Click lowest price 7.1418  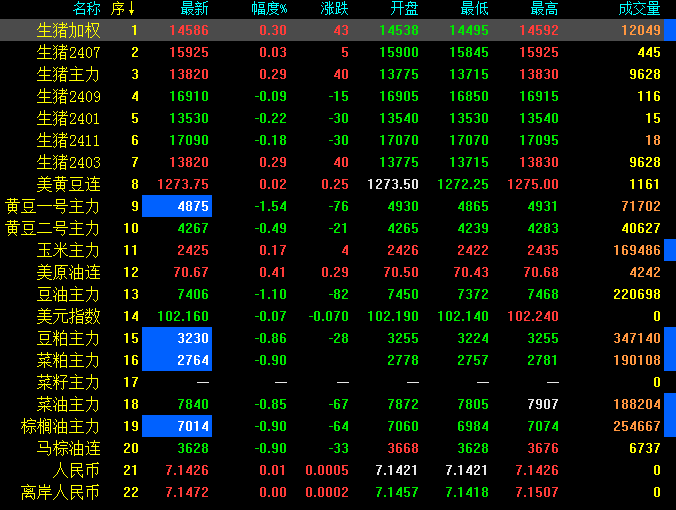pyautogui.click(x=466, y=492)
